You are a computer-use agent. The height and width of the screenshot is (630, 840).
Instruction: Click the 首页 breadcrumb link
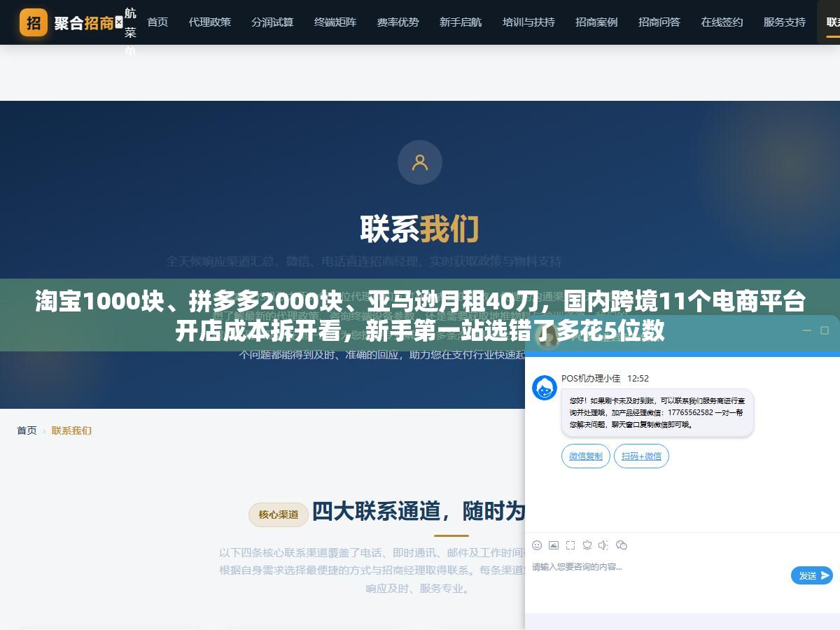[x=27, y=430]
